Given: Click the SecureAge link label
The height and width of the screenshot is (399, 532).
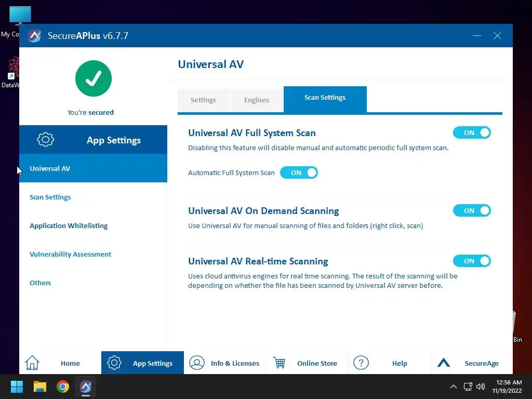Looking at the screenshot, I should click(482, 363).
